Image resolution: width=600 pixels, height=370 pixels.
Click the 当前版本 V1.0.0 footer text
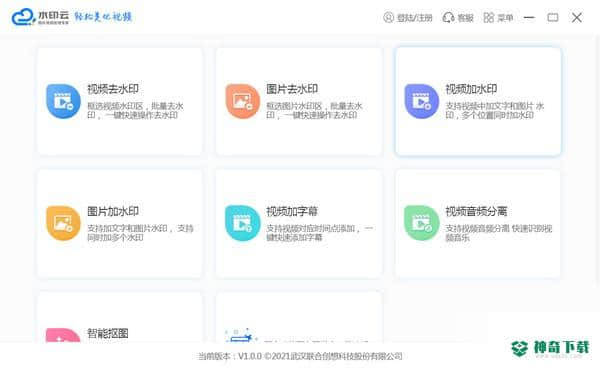(x=300, y=356)
